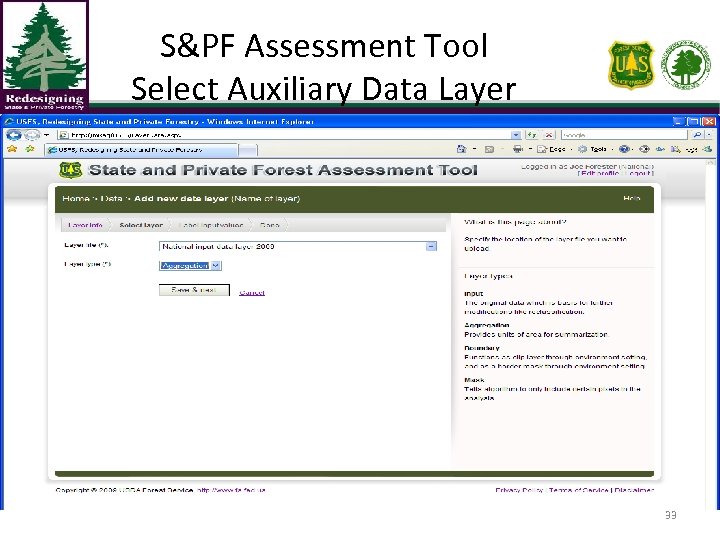Click inside the browser search box

[624, 135]
